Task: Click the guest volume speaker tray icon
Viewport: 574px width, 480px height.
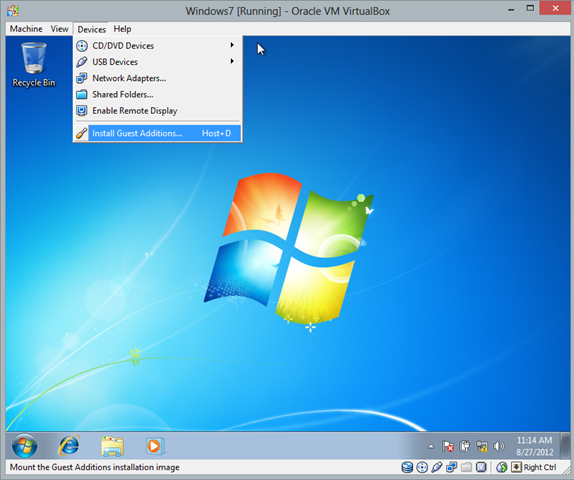Action: coord(499,446)
